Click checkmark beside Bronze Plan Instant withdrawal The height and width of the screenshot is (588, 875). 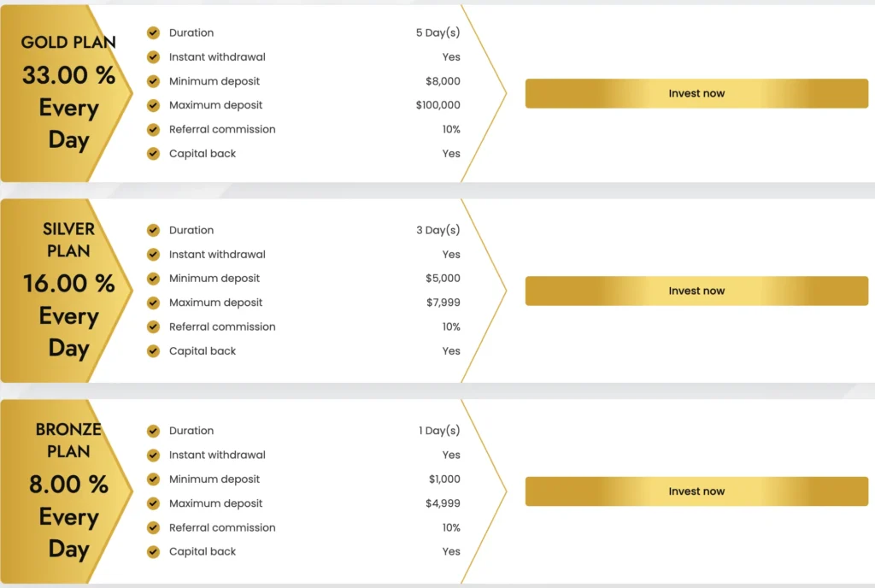click(x=154, y=455)
